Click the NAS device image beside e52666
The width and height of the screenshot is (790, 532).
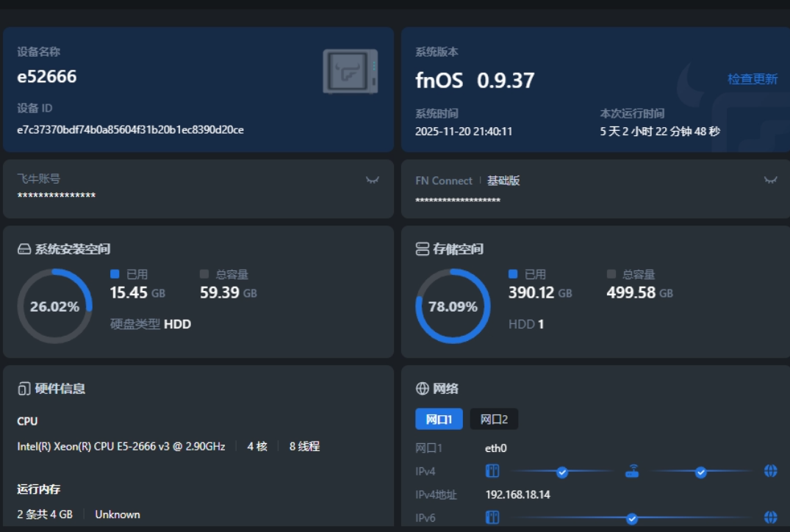click(351, 71)
